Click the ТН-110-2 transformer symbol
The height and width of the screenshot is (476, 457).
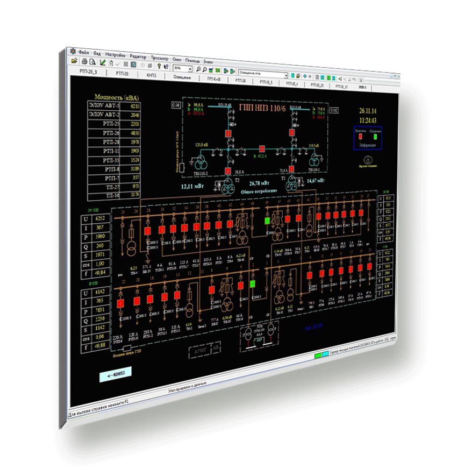pos(201,162)
